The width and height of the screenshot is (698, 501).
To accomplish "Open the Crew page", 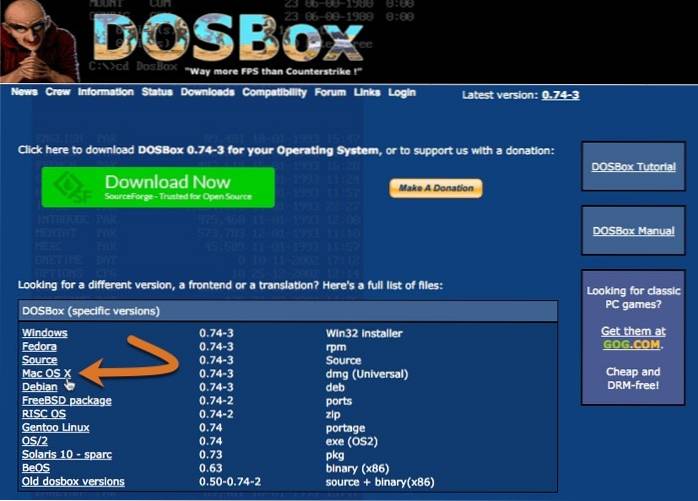I will (x=57, y=92).
